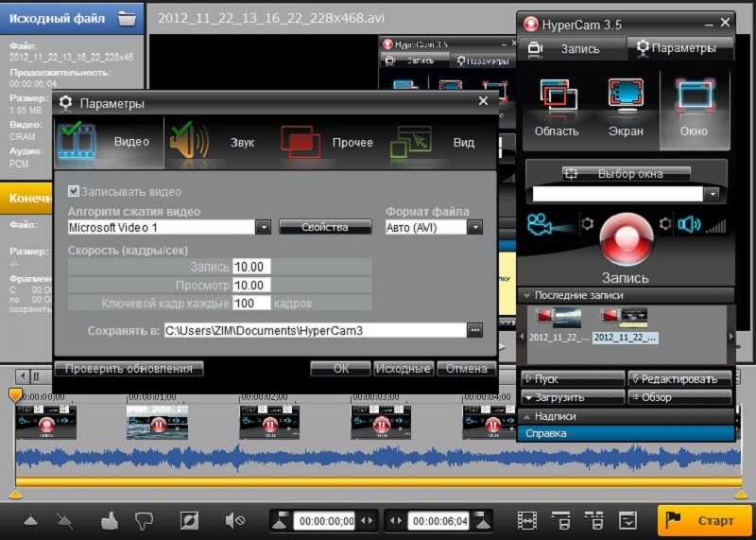Click Обзор button in HyperCam
This screenshot has width=756, height=540.
(x=679, y=397)
